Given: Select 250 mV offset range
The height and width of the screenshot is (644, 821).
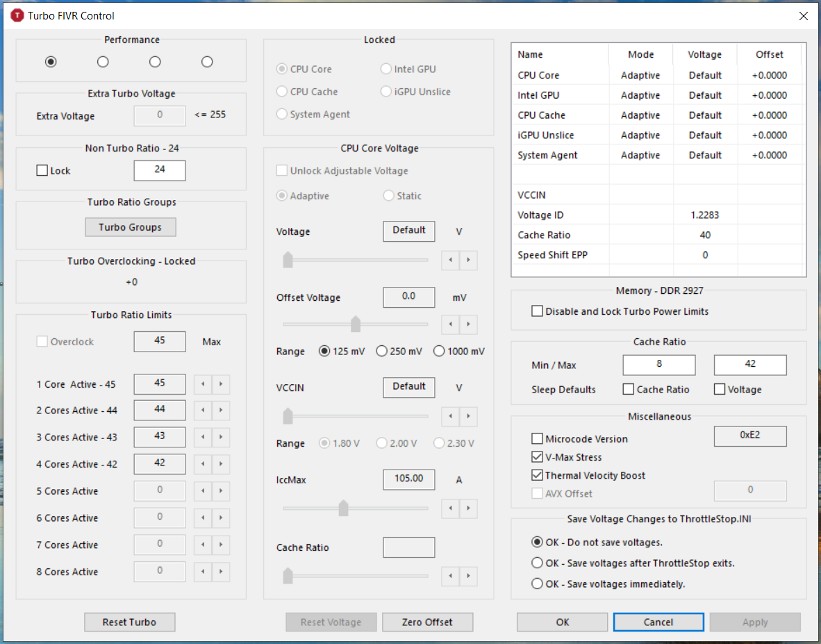Looking at the screenshot, I should (399, 352).
